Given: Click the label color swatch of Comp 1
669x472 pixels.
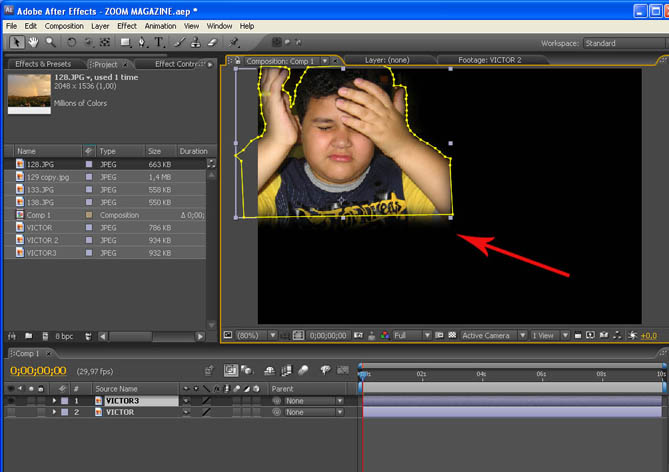Looking at the screenshot, I should point(89,215).
